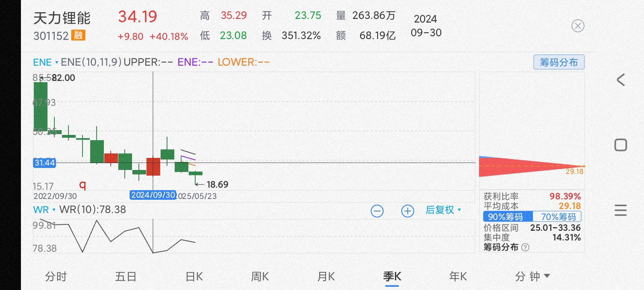This screenshot has height=290, width=644.
Task: Tap the Android back arrow
Action: pyautogui.click(x=621, y=80)
